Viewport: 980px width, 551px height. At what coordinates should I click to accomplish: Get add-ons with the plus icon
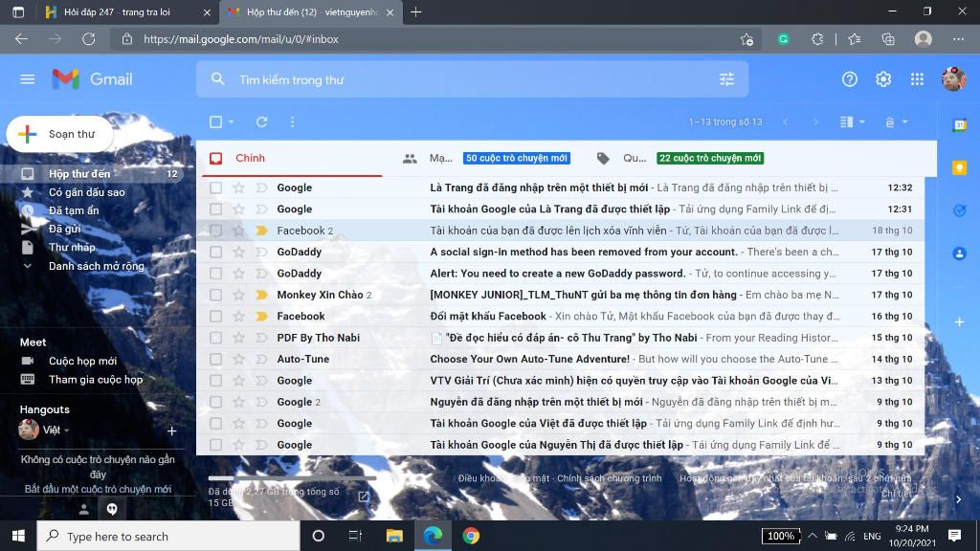pyautogui.click(x=959, y=321)
